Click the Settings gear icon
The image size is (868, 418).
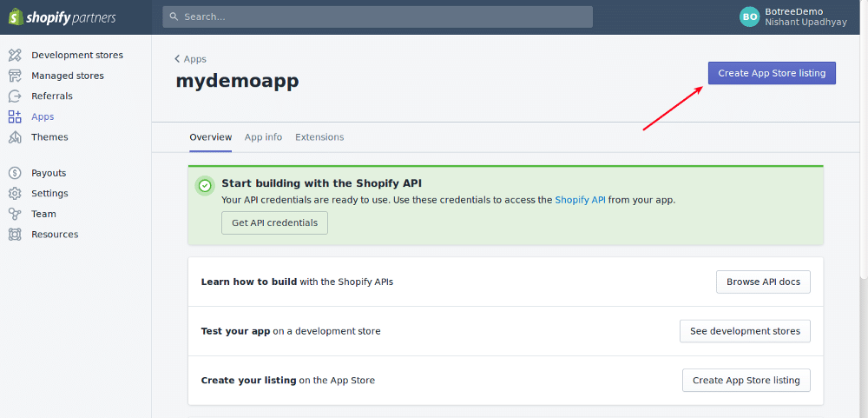tap(15, 194)
